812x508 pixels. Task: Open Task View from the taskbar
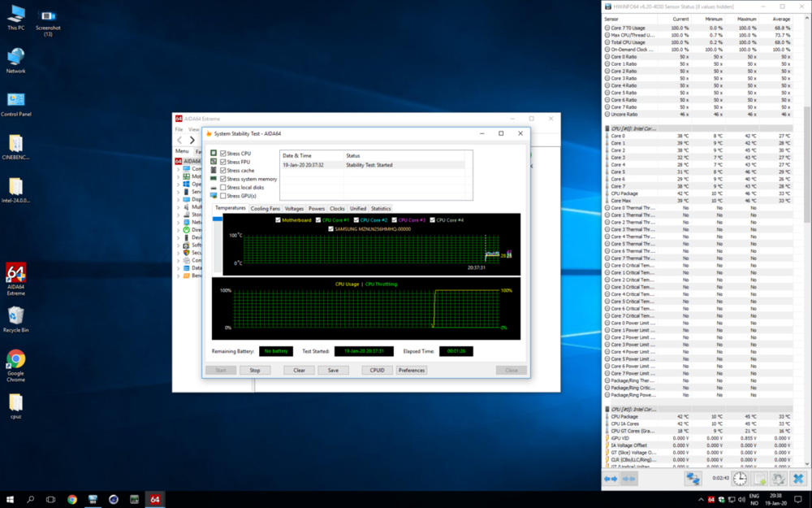point(50,500)
